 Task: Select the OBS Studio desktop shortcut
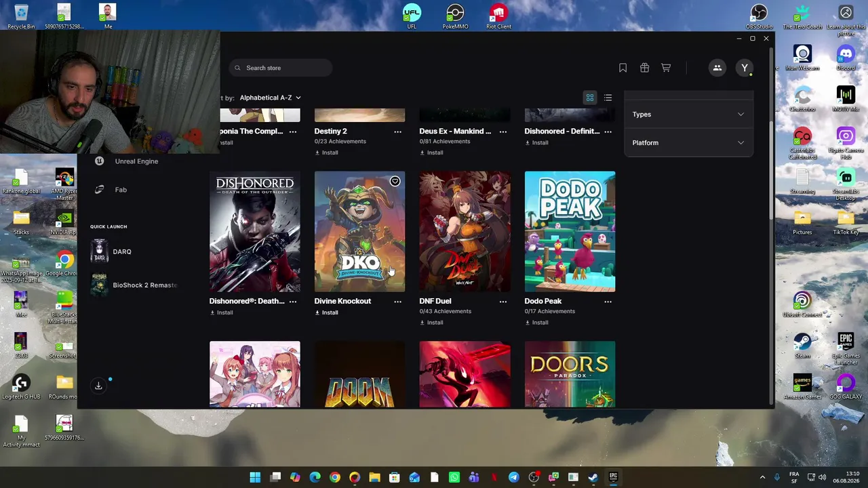759,17
